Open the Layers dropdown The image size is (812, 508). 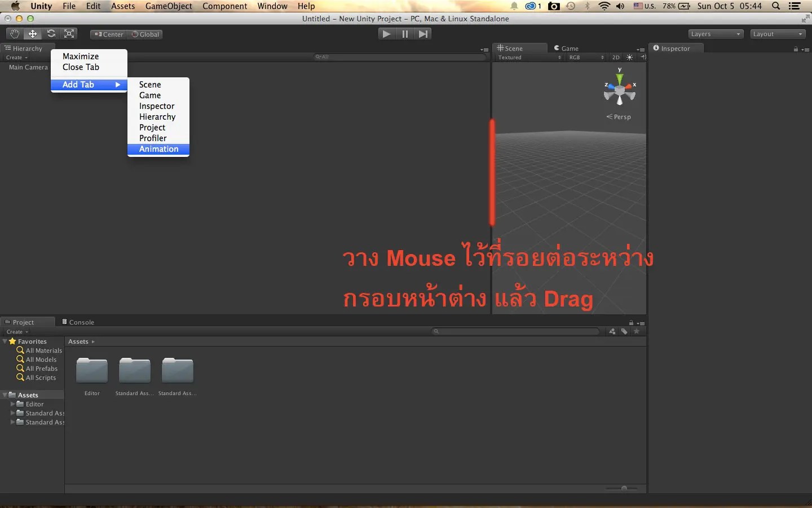(714, 34)
